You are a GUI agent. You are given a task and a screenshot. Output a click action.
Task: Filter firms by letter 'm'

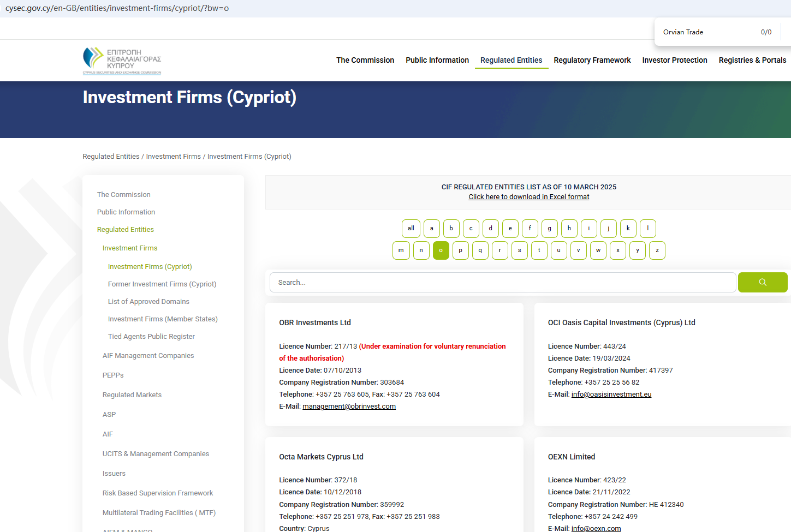401,250
